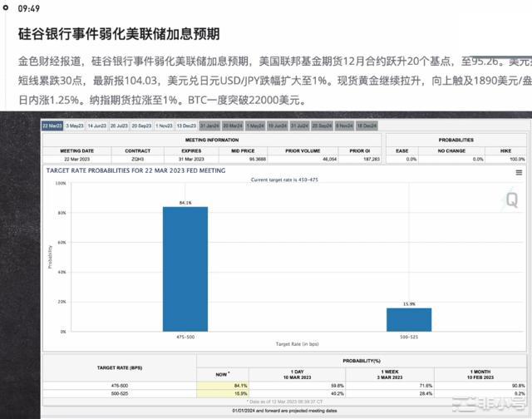Click the NOW probability column header
This screenshot has height=419, width=532.
click(222, 375)
